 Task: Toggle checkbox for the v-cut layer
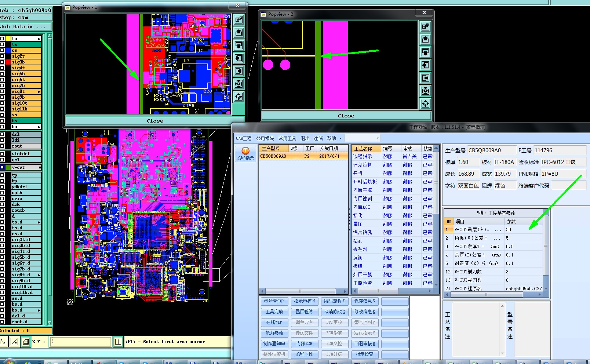[2, 167]
